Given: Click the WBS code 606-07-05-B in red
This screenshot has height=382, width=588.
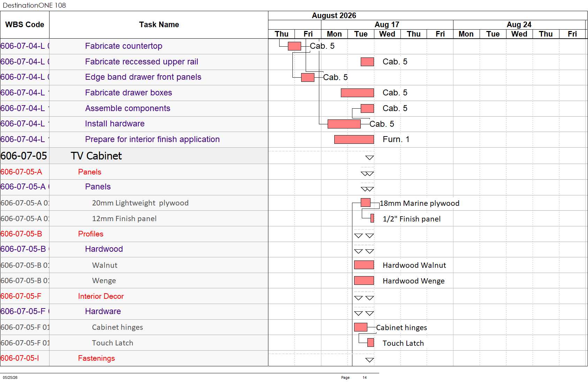Looking at the screenshot, I should click(21, 234).
